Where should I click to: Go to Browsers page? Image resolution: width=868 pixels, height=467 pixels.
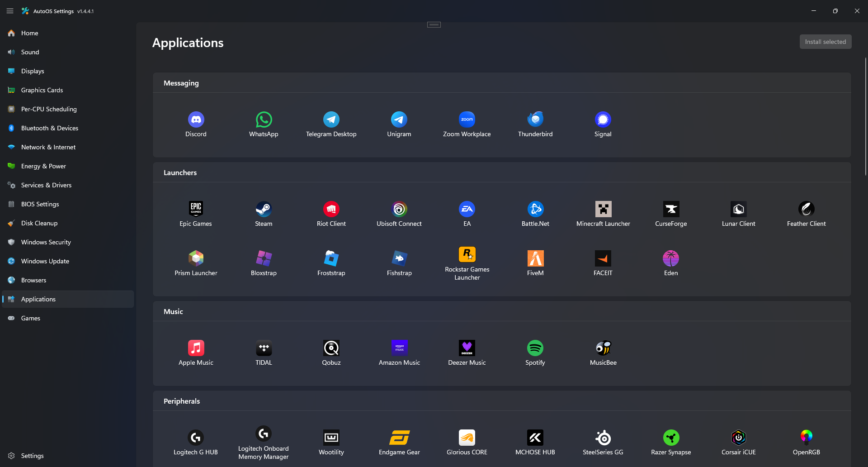coord(68,280)
